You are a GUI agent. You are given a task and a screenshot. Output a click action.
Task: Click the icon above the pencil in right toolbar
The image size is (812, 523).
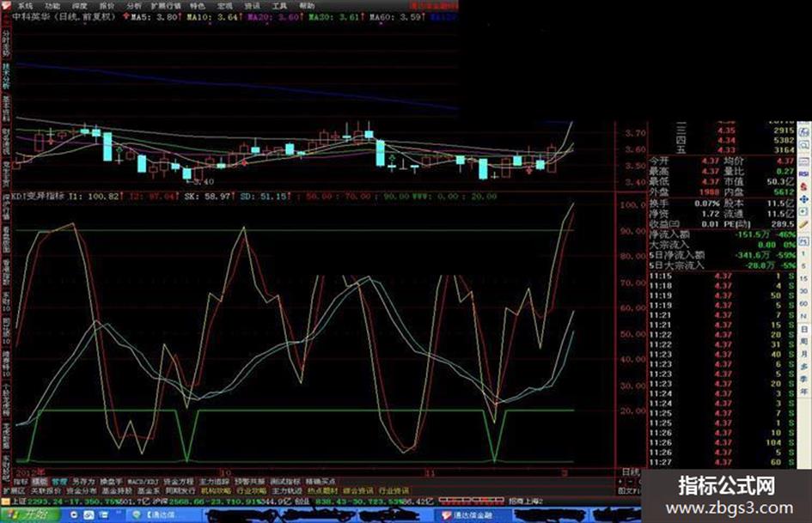803,210
